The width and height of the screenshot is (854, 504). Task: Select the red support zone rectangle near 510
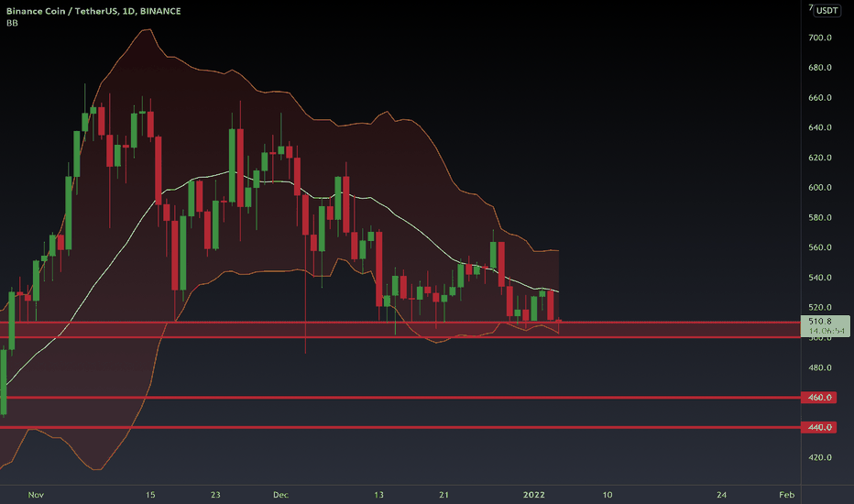[x=400, y=330]
